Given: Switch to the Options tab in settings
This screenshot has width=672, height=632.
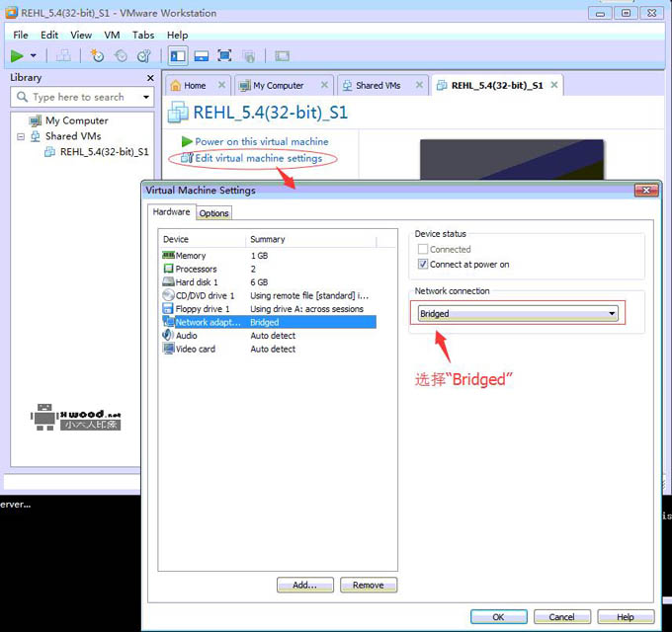Looking at the screenshot, I should click(213, 213).
